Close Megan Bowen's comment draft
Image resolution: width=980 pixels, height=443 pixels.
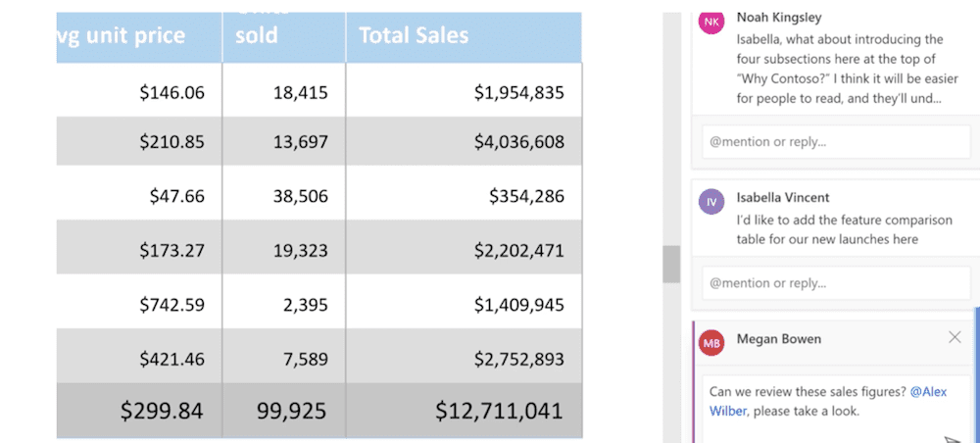(x=955, y=337)
